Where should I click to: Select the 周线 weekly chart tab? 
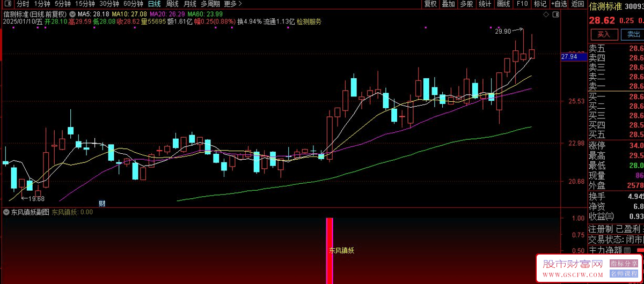click(172, 4)
